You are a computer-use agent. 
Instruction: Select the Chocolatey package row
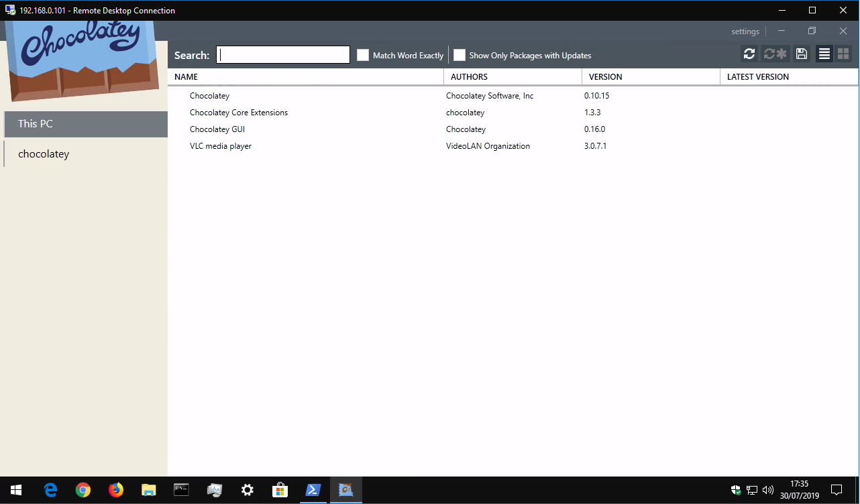[x=513, y=96]
